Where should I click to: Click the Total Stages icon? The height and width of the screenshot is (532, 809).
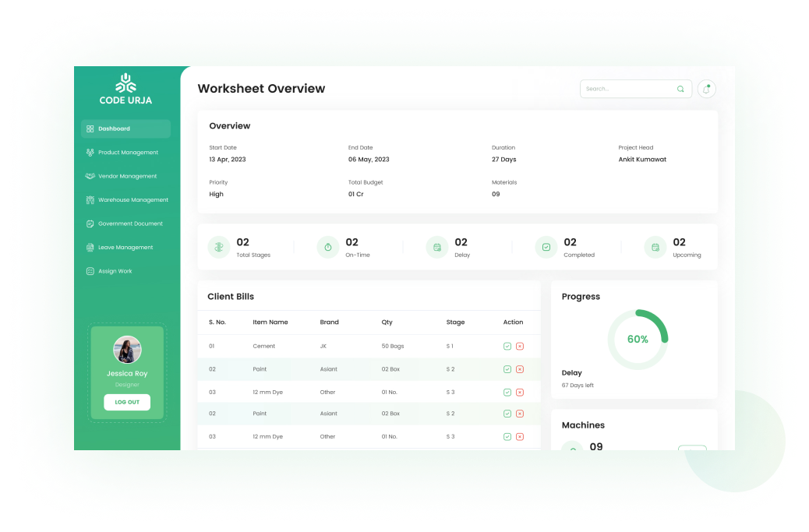point(219,247)
